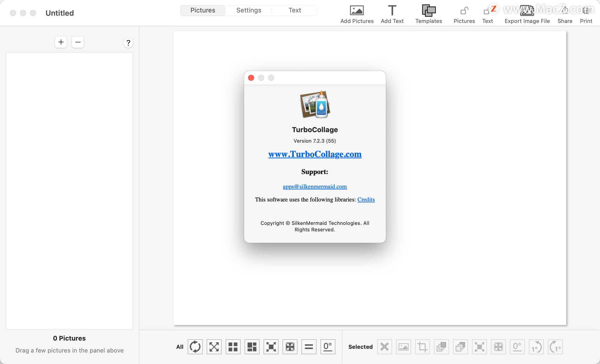
Task: Close the About TurboCollage dialog
Action: click(251, 78)
